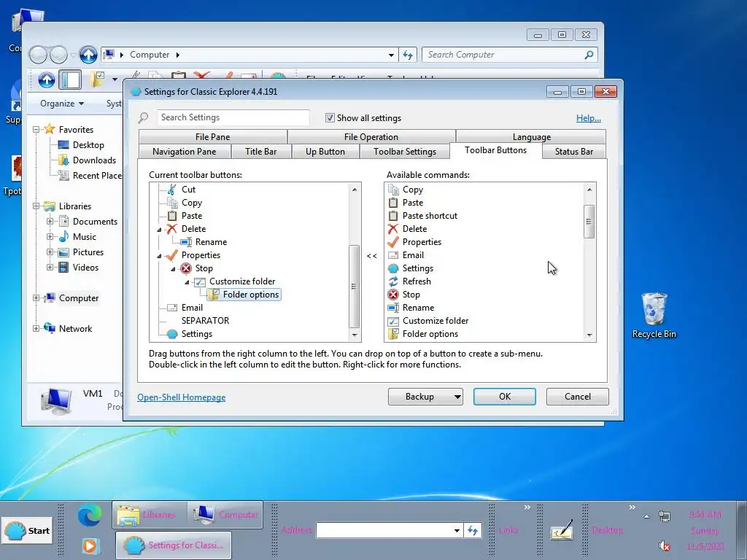Click the red Delete X icon in left list
Viewport: 747px width, 560px height.
(x=172, y=229)
